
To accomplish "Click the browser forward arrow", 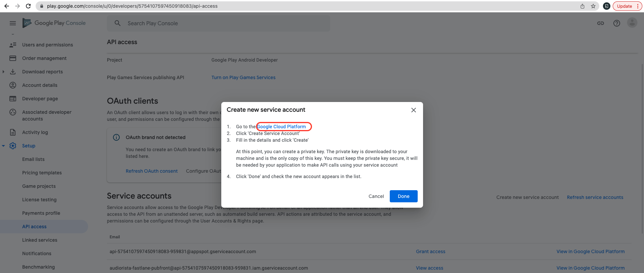I will click(17, 6).
